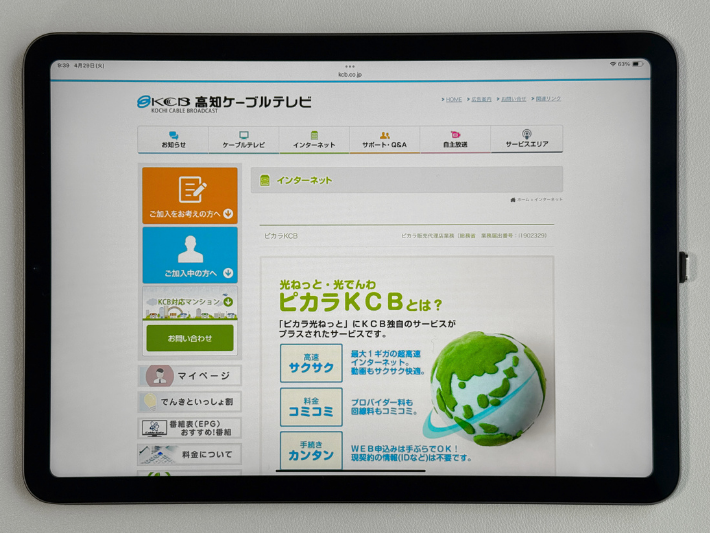Screen dimensions: 710x533
Task: Click the ピカラKCBとは？ headline
Action: (360, 303)
